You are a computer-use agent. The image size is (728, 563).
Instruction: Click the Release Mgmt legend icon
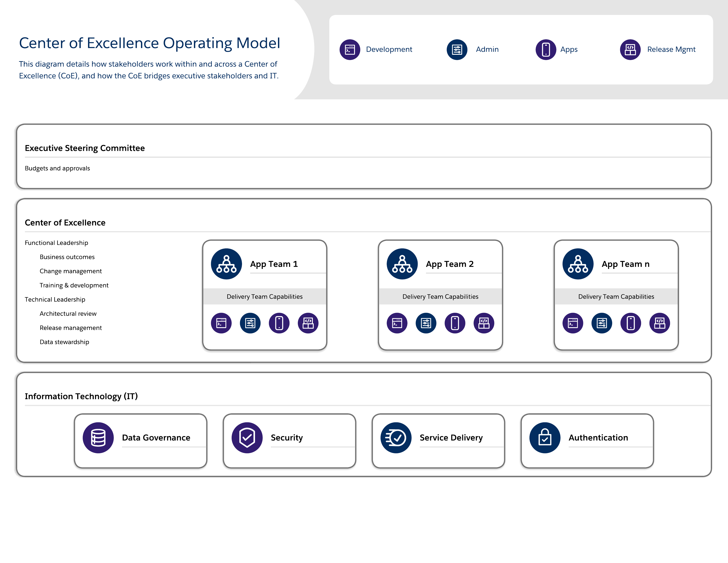click(630, 50)
